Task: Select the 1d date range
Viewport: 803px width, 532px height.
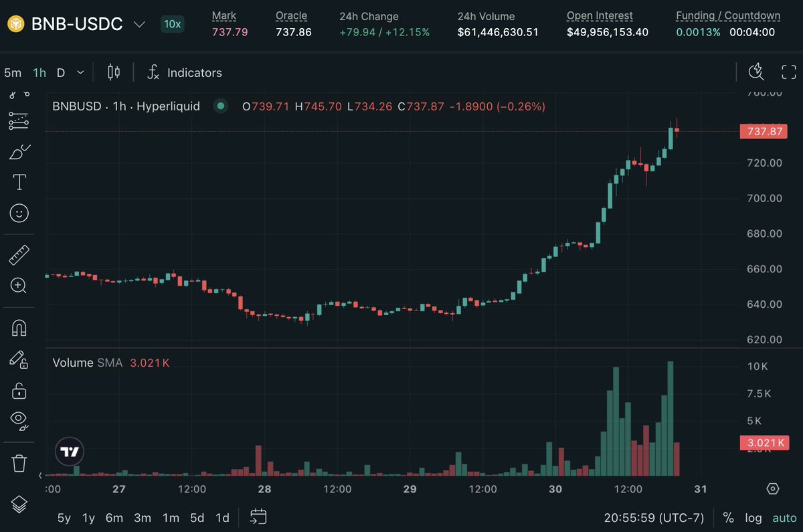Action: [x=223, y=517]
